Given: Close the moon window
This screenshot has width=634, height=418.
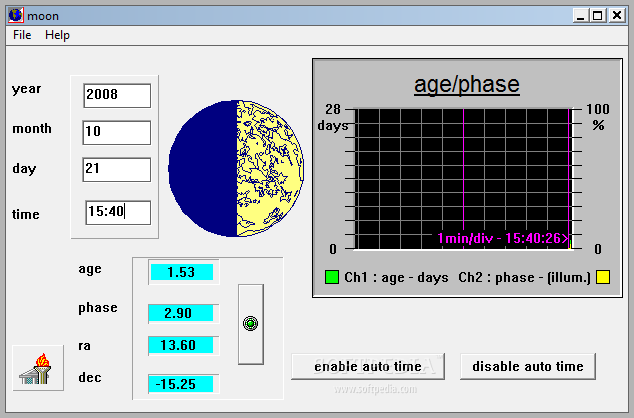Looking at the screenshot, I should coord(617,16).
